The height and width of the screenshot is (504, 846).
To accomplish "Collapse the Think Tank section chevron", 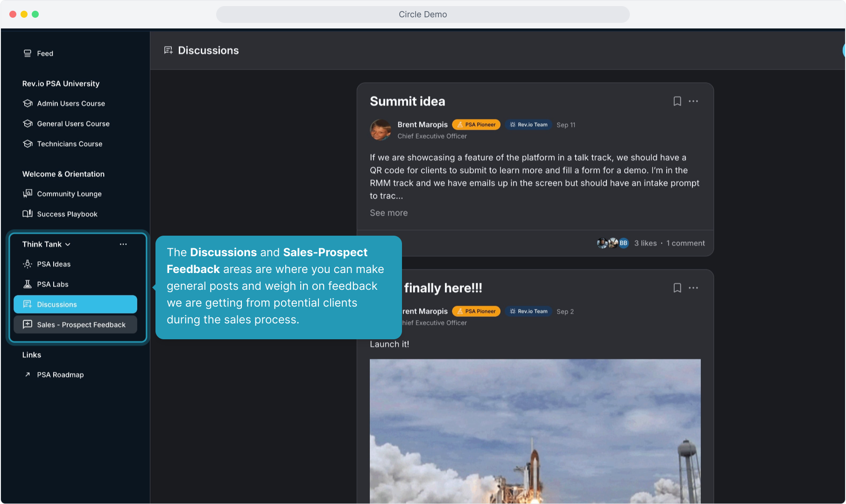I will pos(68,245).
